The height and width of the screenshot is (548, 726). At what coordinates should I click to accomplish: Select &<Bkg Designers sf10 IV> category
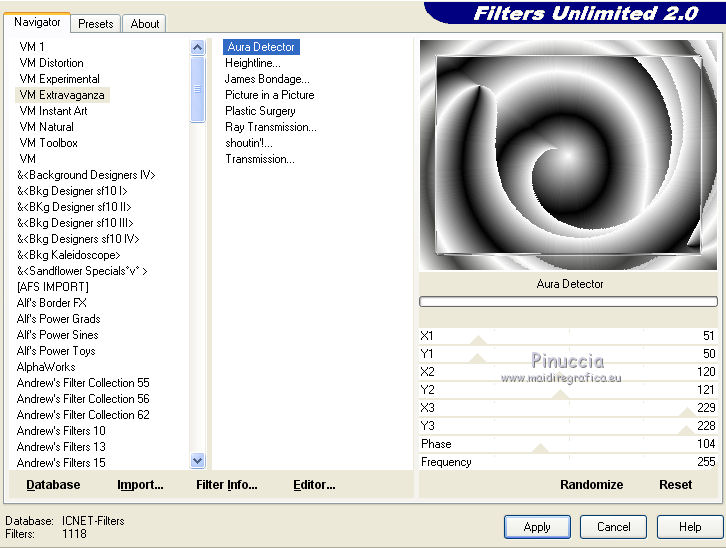pyautogui.click(x=78, y=239)
